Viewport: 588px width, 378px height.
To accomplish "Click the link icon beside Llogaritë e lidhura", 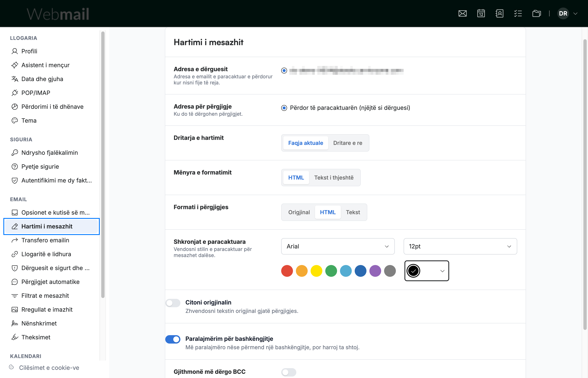I will (15, 254).
